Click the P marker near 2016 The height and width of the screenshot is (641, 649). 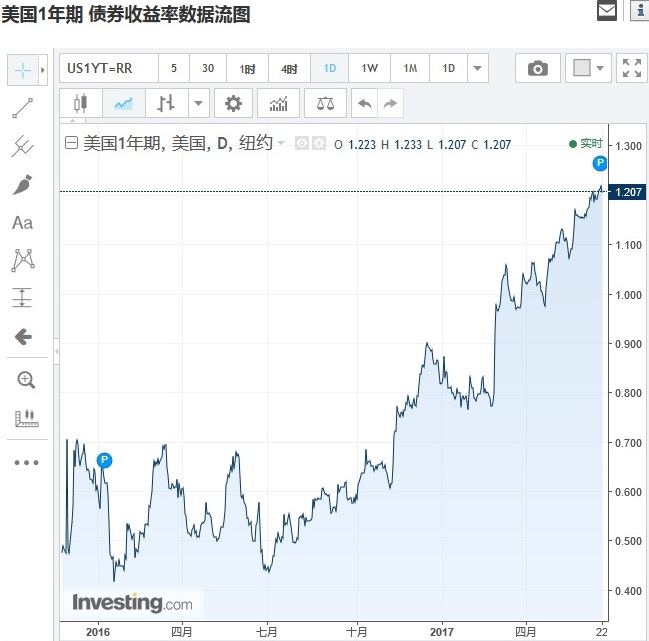(x=104, y=460)
